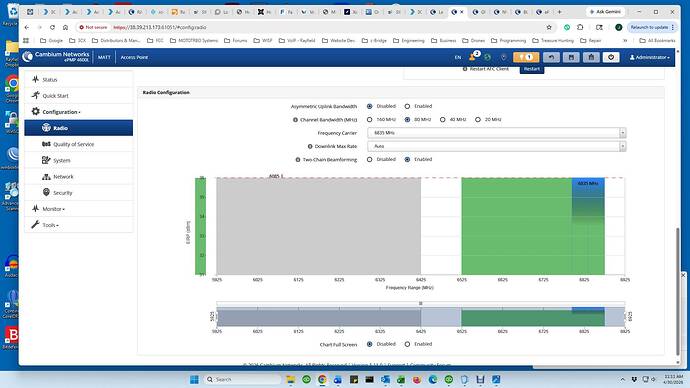
Task: Click the Restart button for AFC client
Action: (x=532, y=69)
